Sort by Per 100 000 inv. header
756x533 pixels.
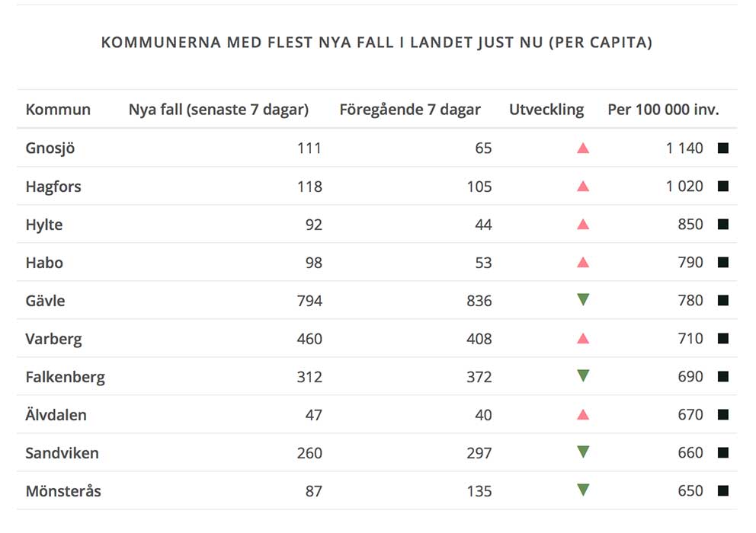pyautogui.click(x=663, y=110)
